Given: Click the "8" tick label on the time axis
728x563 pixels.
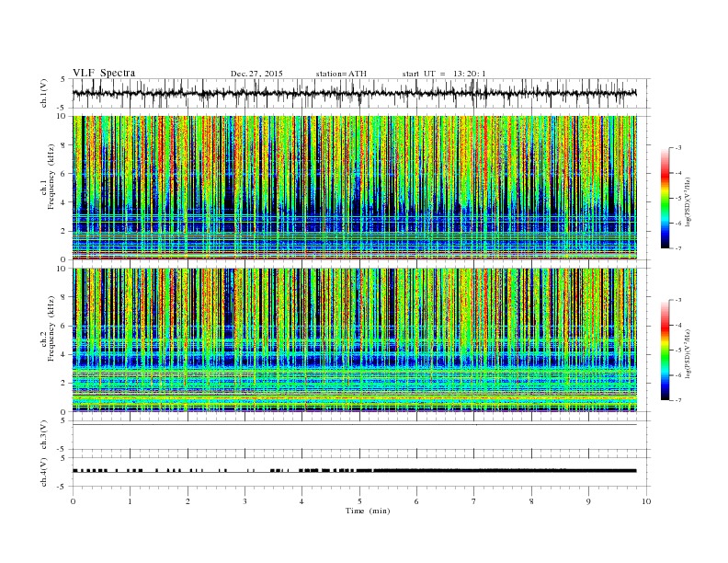Looking at the screenshot, I should 531,501.
